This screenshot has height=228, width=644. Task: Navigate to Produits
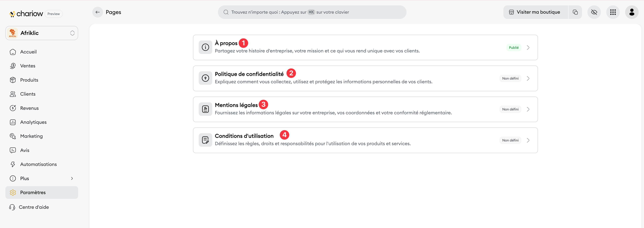(x=42, y=80)
